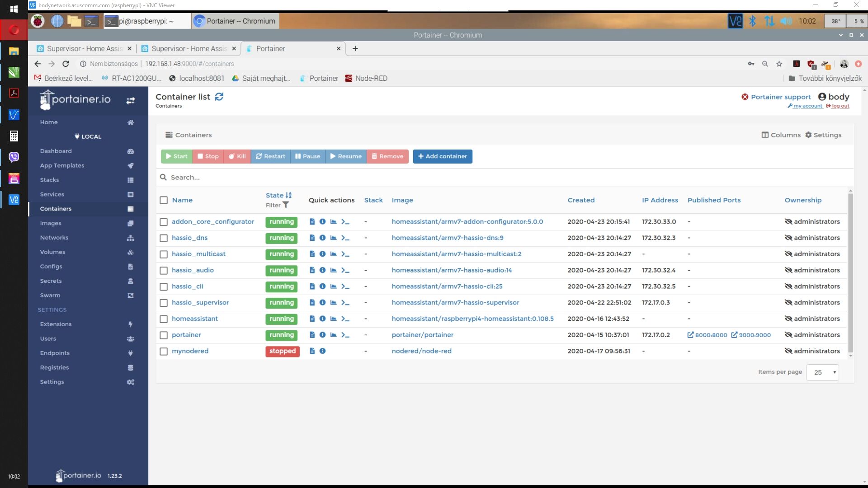Click the my account link
The image size is (868, 488).
click(805, 106)
